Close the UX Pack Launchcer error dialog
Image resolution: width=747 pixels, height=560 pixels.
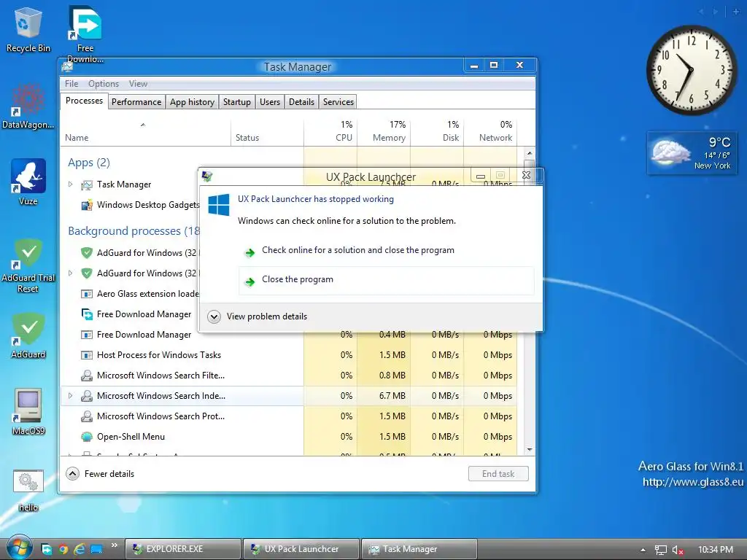tap(526, 175)
